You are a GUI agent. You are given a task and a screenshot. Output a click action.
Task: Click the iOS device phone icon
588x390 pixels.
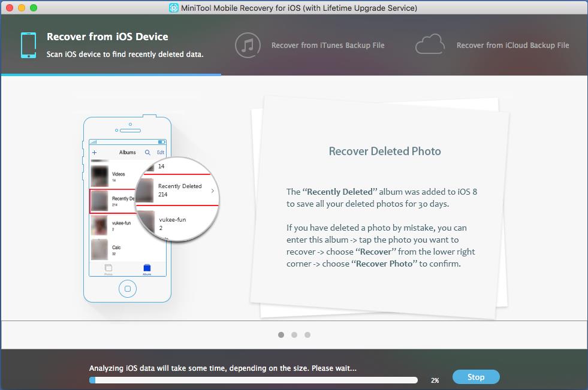(x=29, y=46)
